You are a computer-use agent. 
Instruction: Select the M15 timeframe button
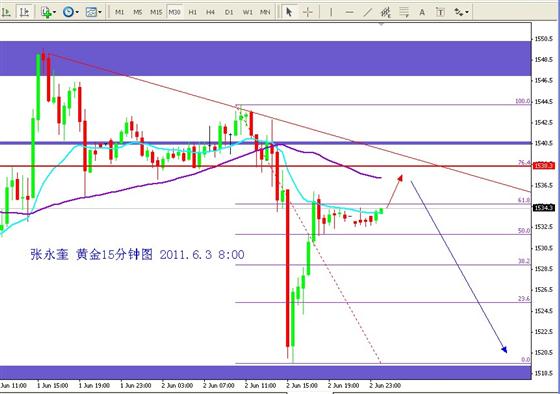pyautogui.click(x=156, y=12)
